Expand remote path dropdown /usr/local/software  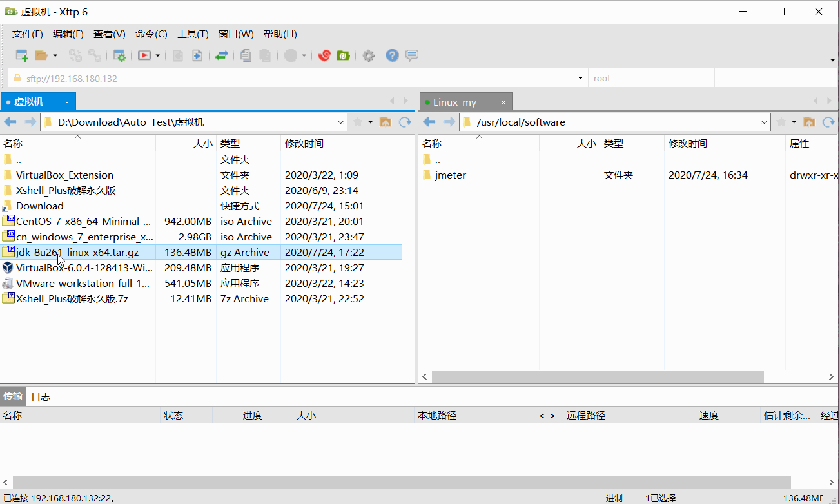[x=764, y=122]
